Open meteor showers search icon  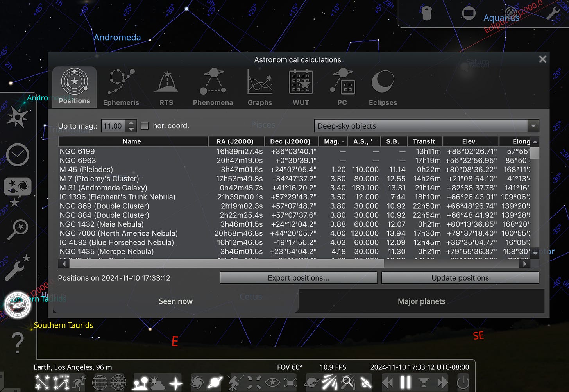(347, 382)
